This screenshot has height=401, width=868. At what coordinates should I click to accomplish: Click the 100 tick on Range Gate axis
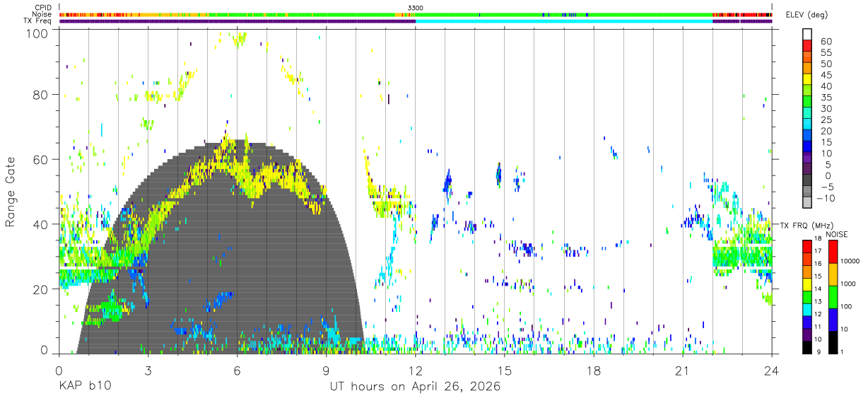tap(38, 33)
